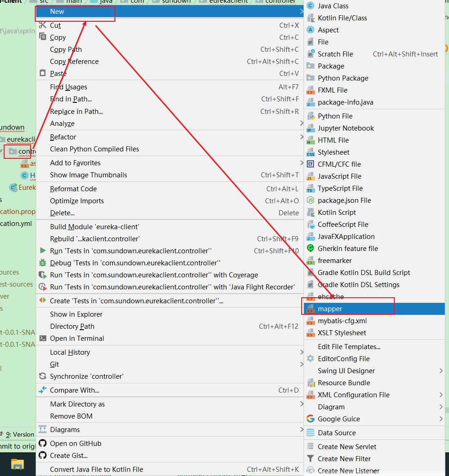The width and height of the screenshot is (449, 476).
Task: Click the package.json File icon
Action: click(x=310, y=200)
